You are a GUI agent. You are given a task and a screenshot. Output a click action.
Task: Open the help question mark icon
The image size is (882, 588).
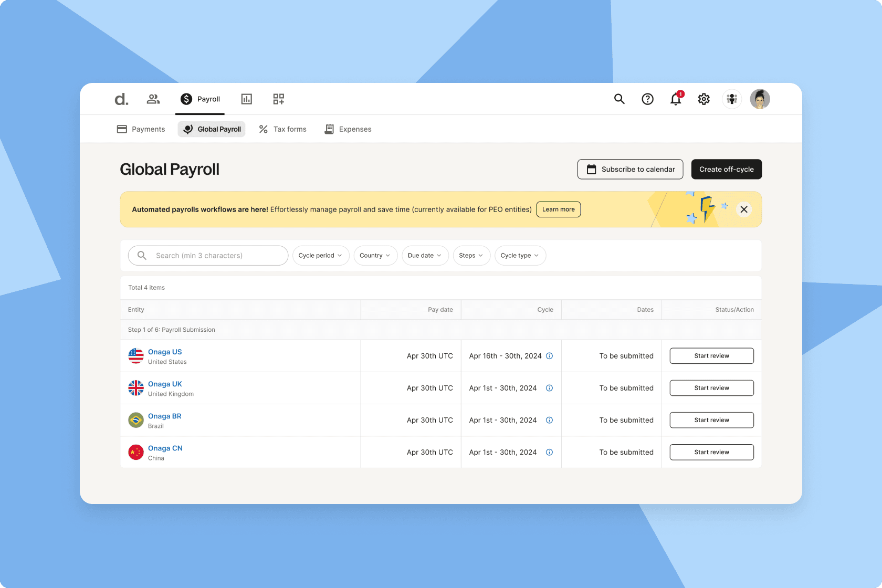[648, 99]
